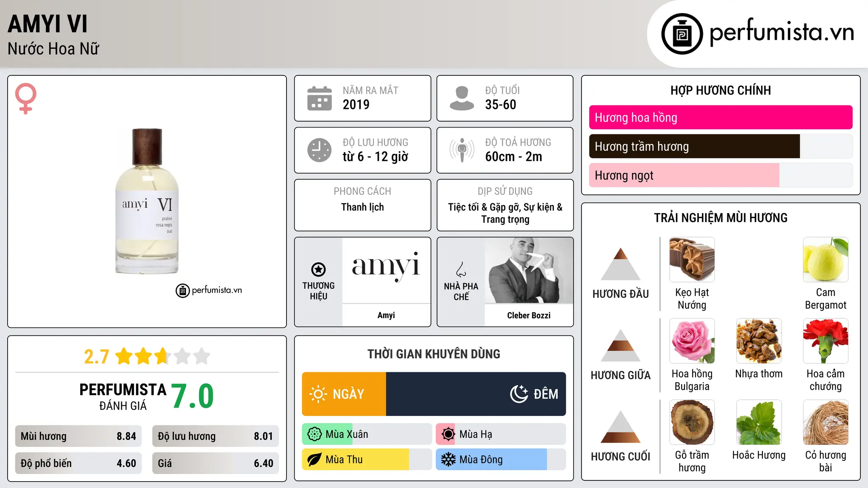868x488 pixels.
Task: Click the sun icon for Mùa Hạ
Action: click(448, 434)
